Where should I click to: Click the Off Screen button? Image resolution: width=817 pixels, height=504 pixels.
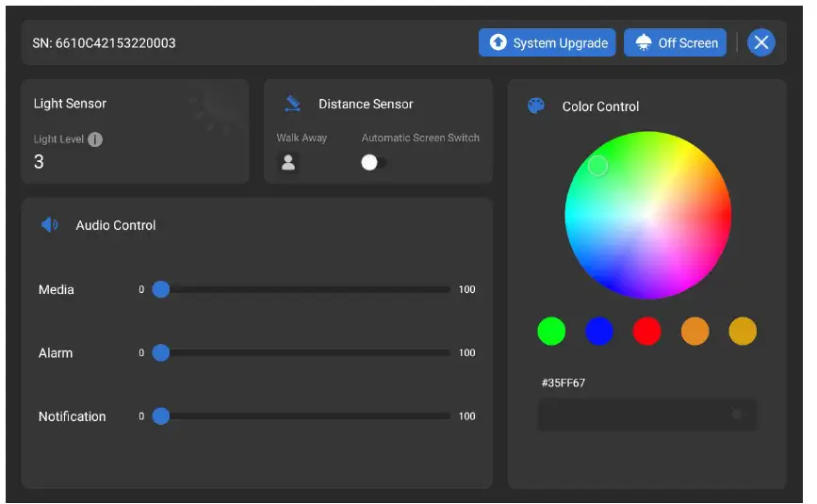675,42
